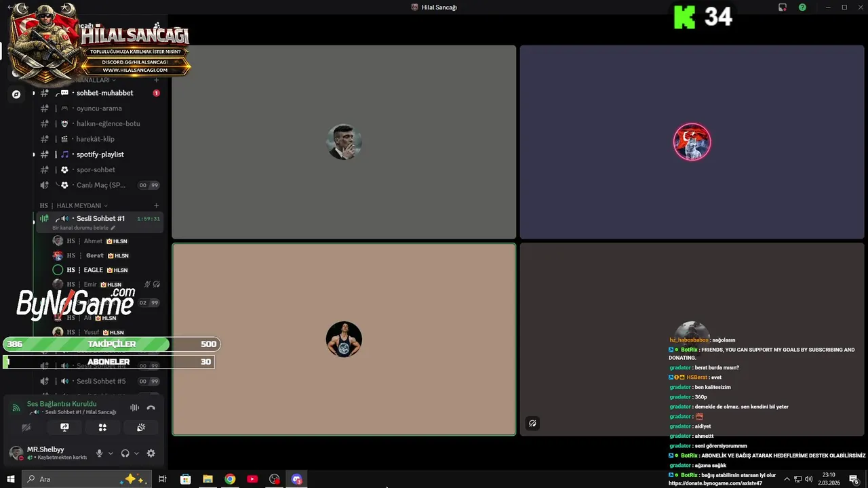
Task: Collapse the HALK MEYDANI category
Action: click(82, 205)
